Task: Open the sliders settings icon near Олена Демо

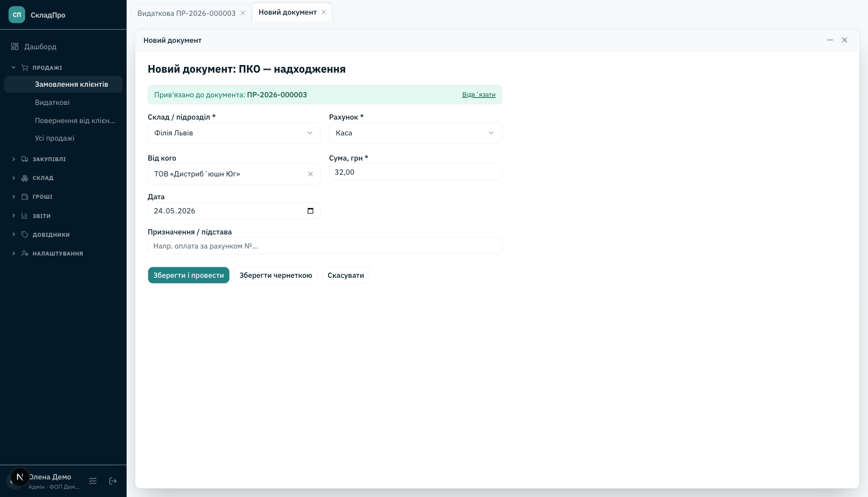Action: pos(93,481)
